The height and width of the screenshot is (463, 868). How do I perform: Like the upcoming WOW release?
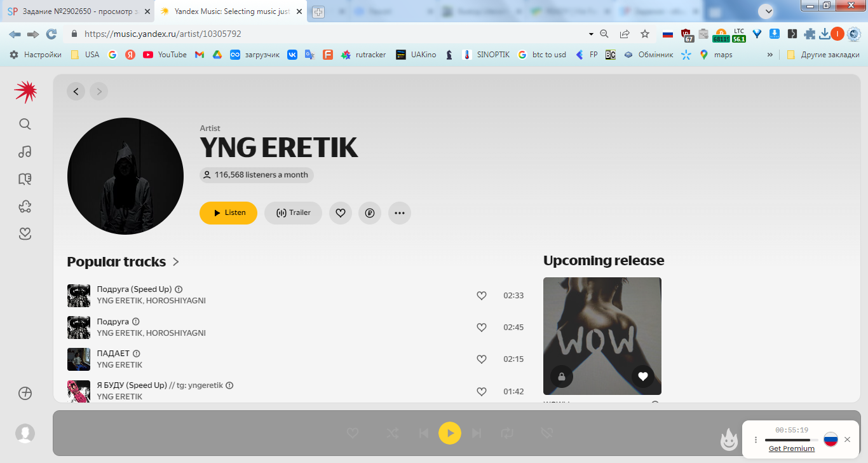643,377
